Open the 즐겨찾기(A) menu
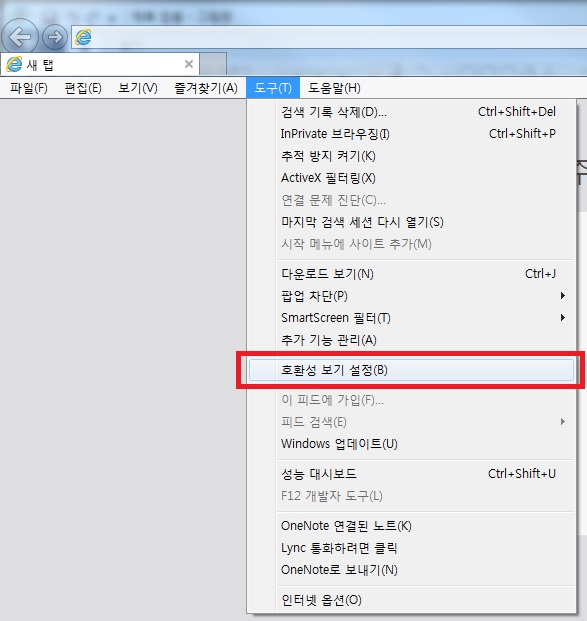Viewport: 587px width, 621px height. 206,88
